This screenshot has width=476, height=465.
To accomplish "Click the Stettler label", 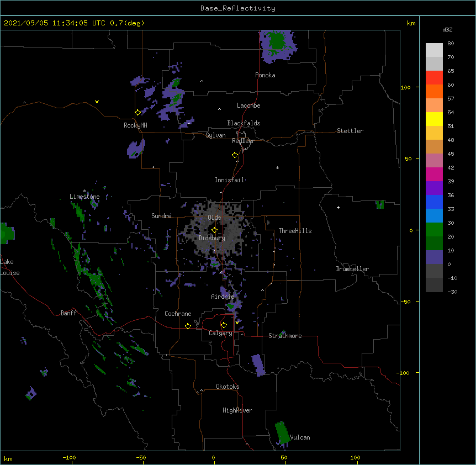I will coord(350,131).
